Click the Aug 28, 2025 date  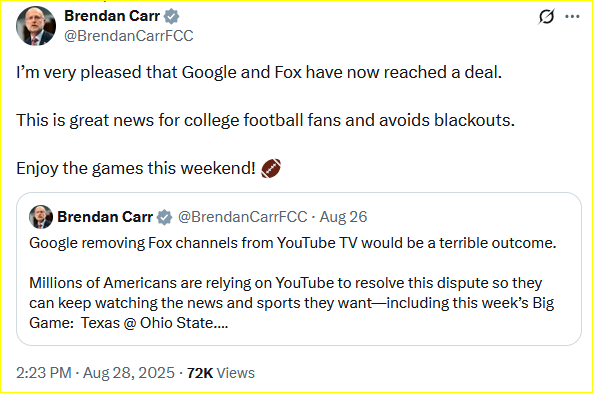click(129, 373)
